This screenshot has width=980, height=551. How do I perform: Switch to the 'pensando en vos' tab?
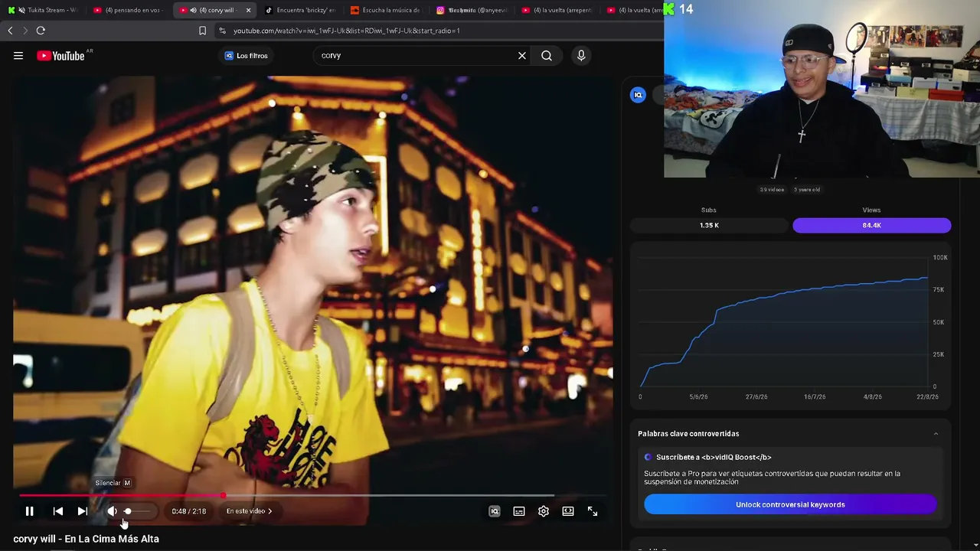pyautogui.click(x=129, y=10)
